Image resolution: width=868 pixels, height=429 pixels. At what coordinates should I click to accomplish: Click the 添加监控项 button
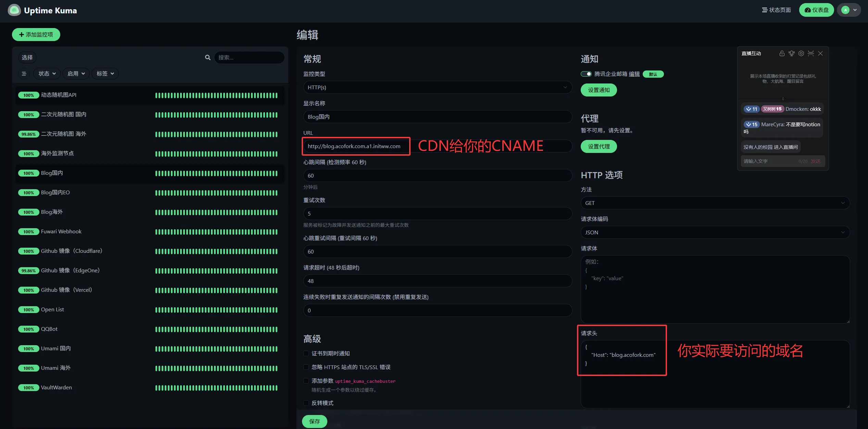pos(36,35)
